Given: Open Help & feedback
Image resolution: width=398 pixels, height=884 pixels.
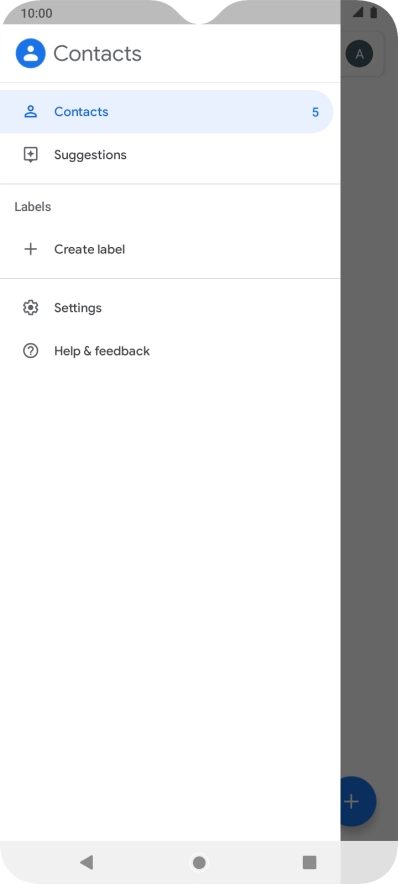Looking at the screenshot, I should point(170,351).
